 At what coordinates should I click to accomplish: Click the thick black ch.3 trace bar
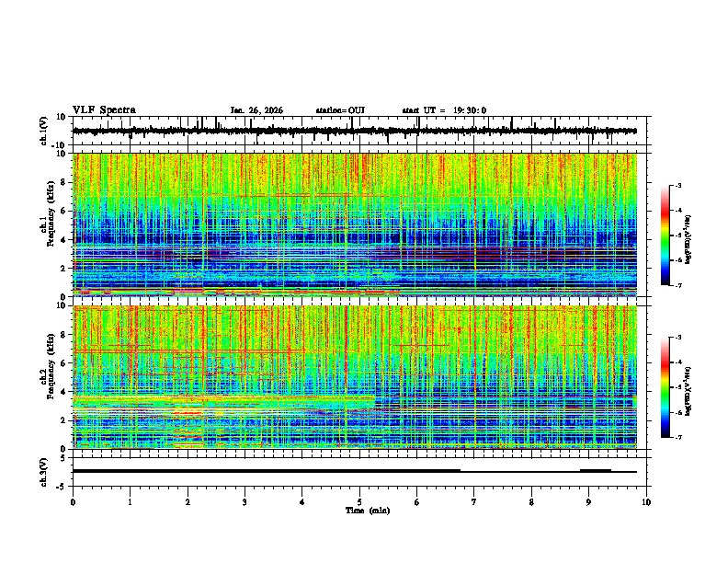tap(266, 471)
